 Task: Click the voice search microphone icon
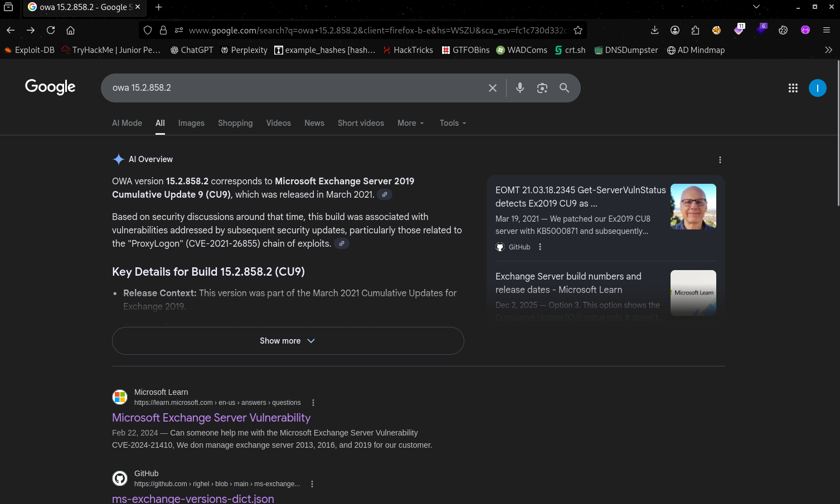[519, 88]
